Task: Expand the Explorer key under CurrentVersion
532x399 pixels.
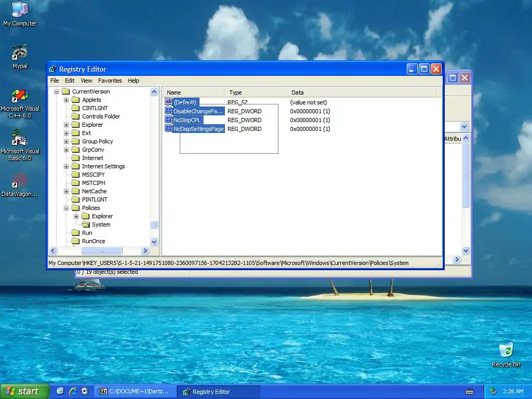Action: pos(66,125)
